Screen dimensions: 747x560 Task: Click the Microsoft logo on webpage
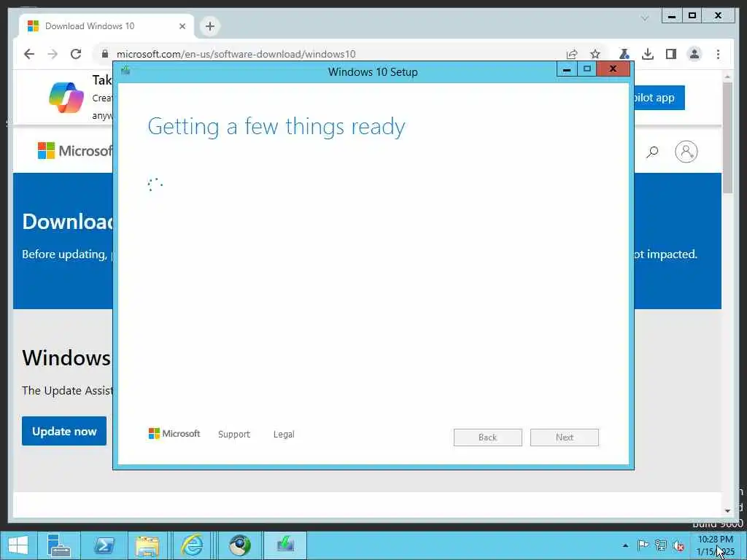(75, 150)
